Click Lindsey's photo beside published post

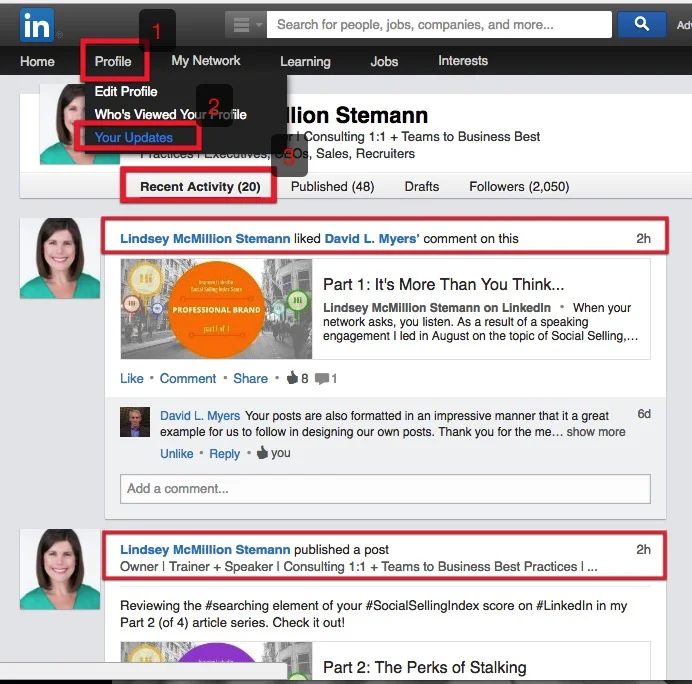click(60, 569)
